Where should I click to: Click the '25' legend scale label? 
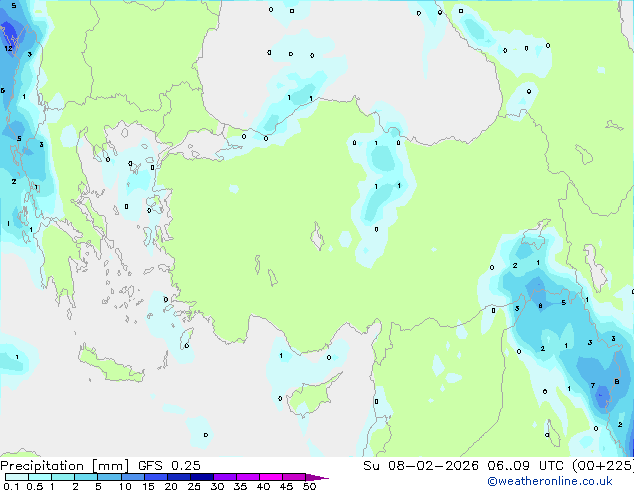194,486
